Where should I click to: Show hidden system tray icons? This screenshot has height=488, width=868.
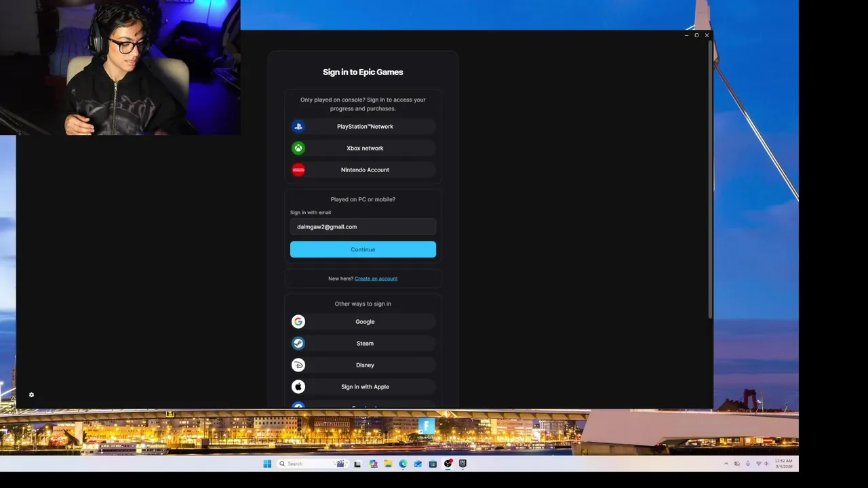(x=726, y=464)
